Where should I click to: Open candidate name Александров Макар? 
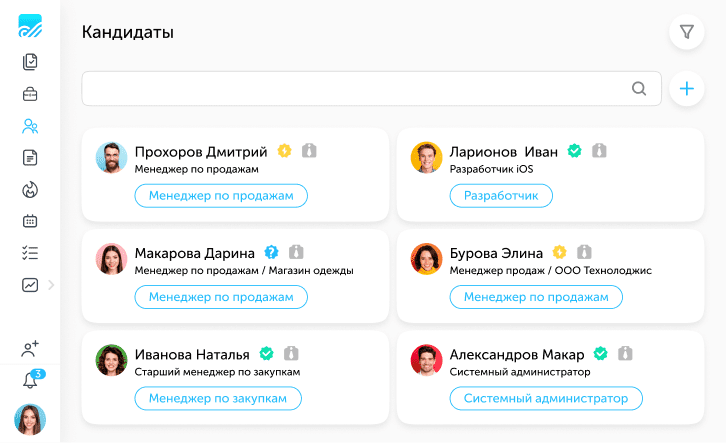point(517,355)
